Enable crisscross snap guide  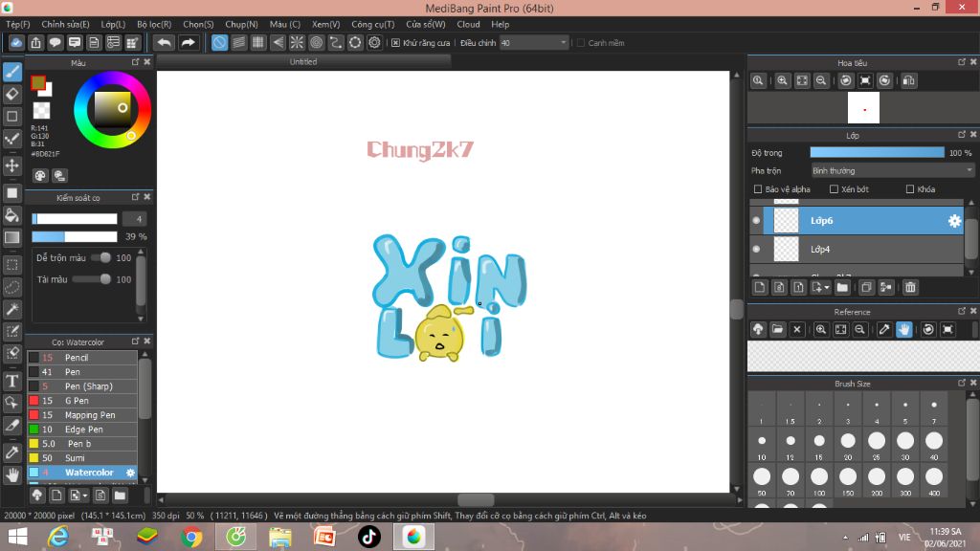[x=258, y=42]
